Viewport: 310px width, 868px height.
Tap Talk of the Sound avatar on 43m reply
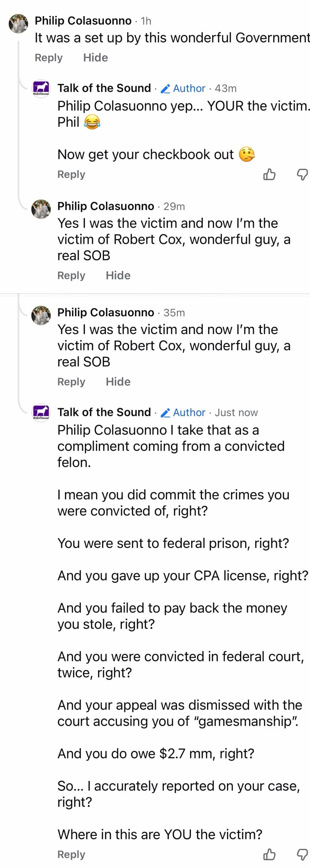41,89
